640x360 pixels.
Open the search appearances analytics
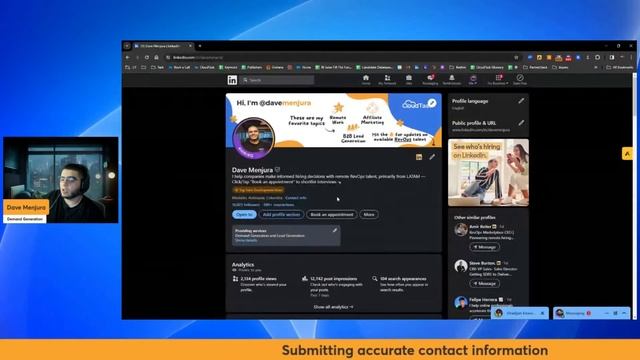tap(403, 279)
